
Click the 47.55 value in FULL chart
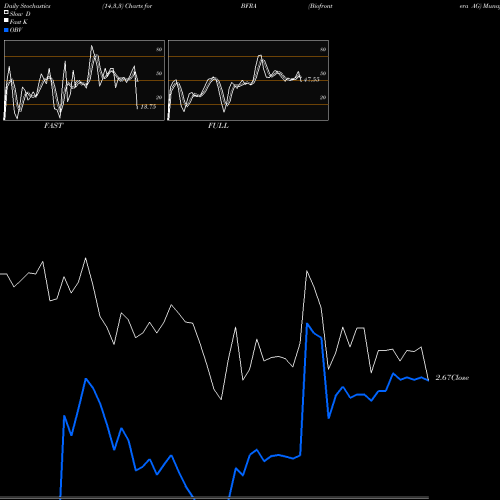(x=312, y=79)
